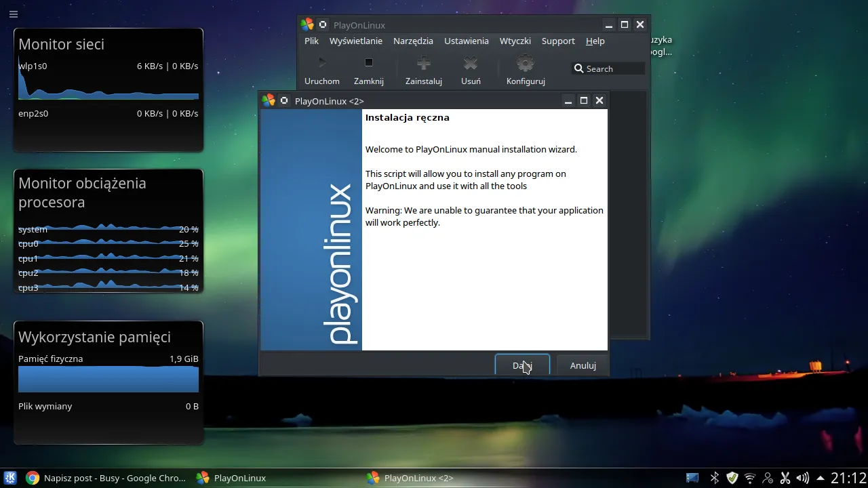The image size is (868, 488).
Task: Open the Support menu
Action: pyautogui.click(x=558, y=41)
